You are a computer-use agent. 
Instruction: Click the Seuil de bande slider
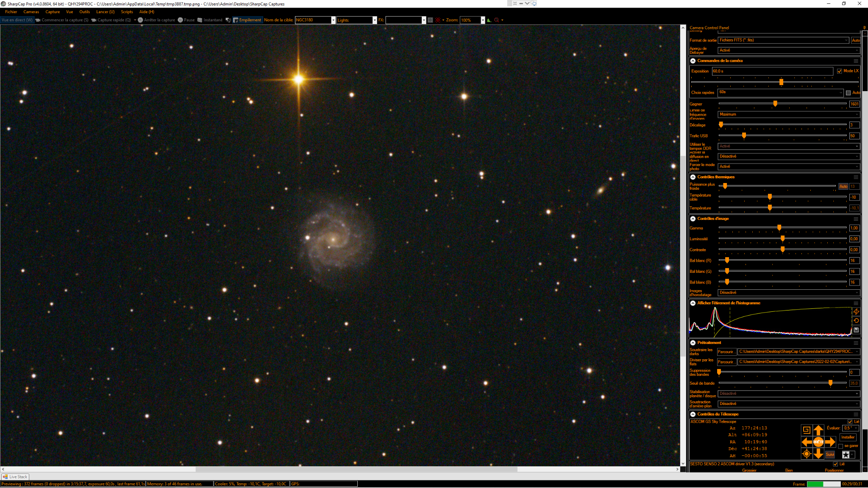click(782, 383)
